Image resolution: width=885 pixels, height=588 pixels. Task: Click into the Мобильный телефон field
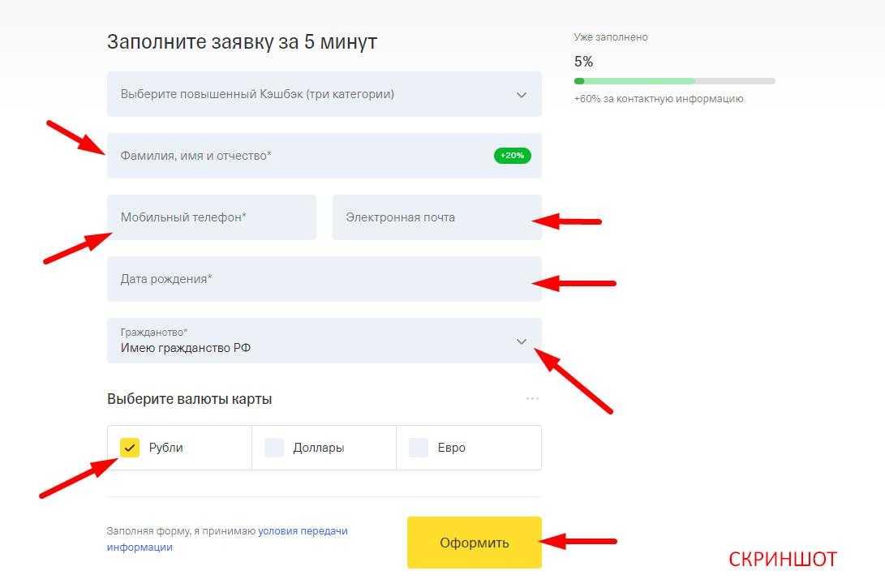pyautogui.click(x=211, y=217)
